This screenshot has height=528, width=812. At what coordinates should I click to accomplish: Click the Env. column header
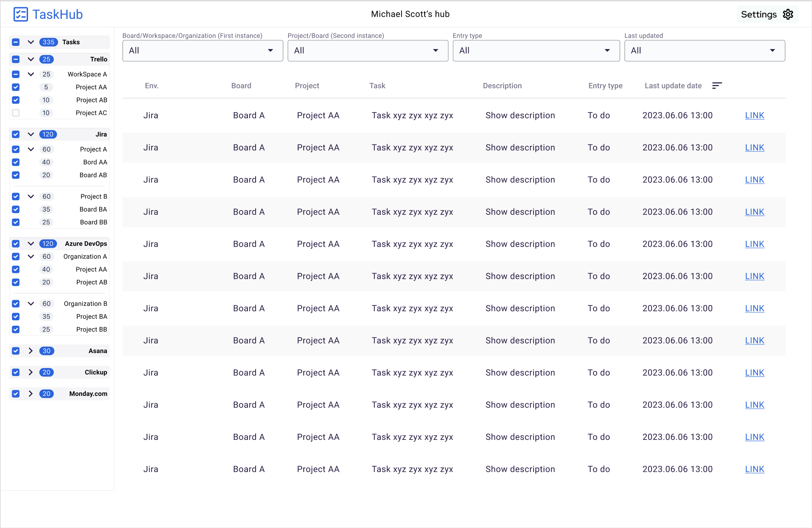coord(152,86)
